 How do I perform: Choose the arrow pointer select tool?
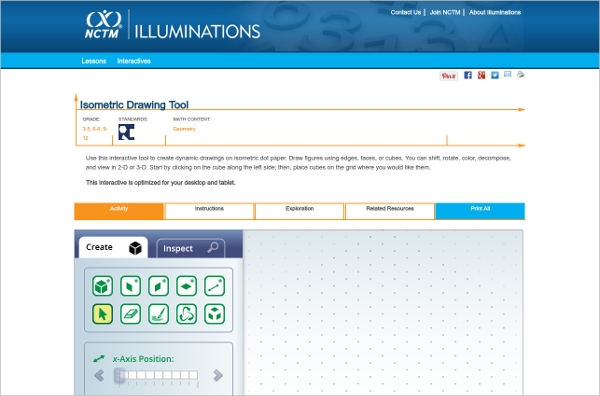click(x=103, y=314)
